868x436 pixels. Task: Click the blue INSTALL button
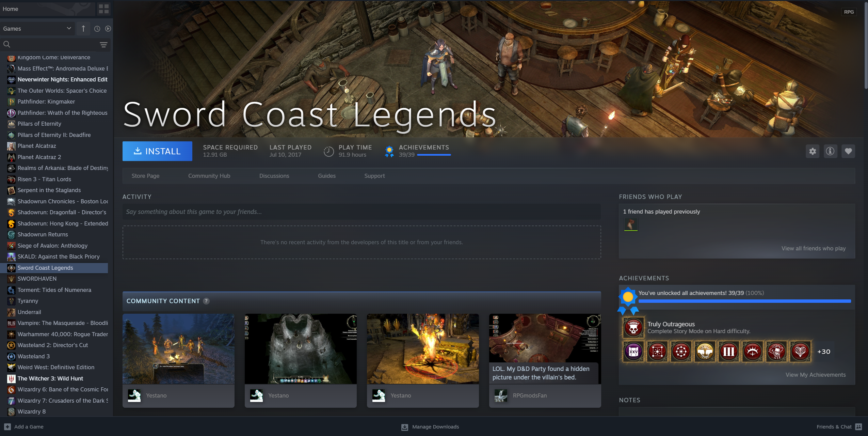click(157, 151)
